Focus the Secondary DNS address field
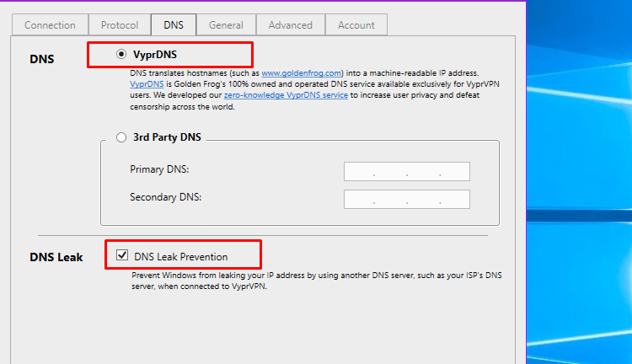The width and height of the screenshot is (632, 364). 407,199
